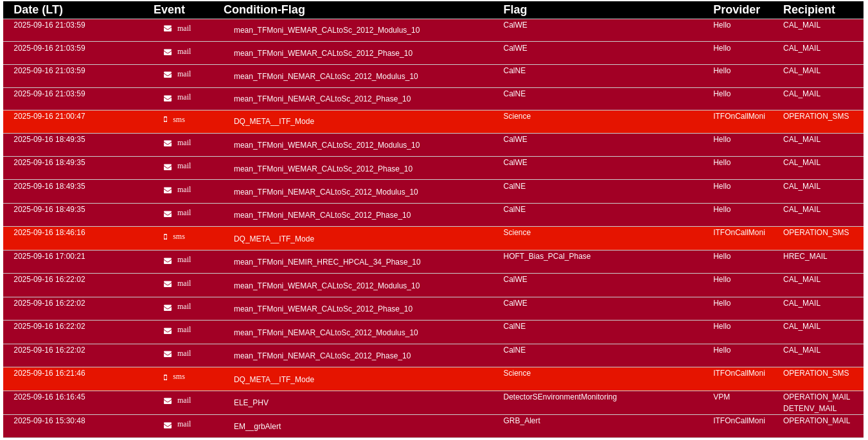The width and height of the screenshot is (868, 440).
Task: Click mail icon for 18:49:35 WEMAR Phase row
Action: (168, 167)
